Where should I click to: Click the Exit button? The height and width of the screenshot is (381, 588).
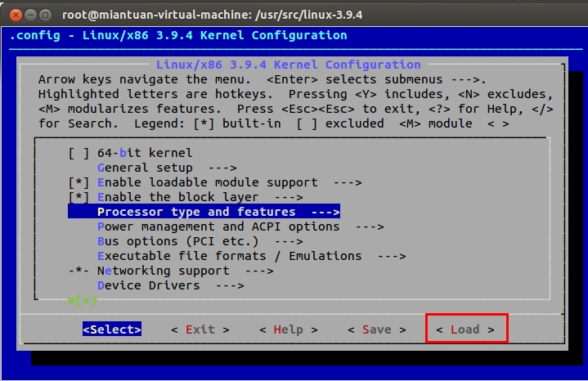pos(200,329)
